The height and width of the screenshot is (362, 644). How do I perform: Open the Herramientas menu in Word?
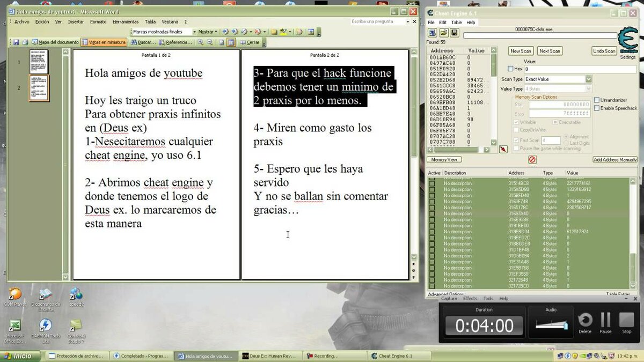pyautogui.click(x=126, y=22)
